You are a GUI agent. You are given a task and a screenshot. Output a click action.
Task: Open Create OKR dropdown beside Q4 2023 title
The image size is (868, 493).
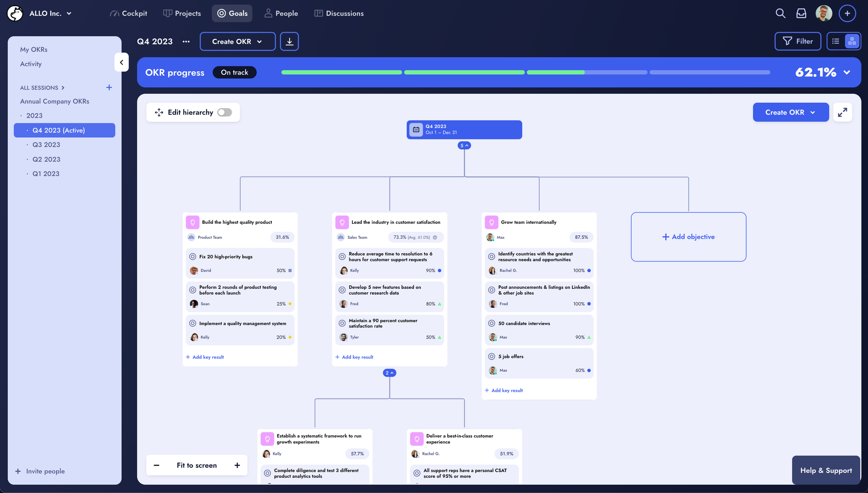(237, 42)
